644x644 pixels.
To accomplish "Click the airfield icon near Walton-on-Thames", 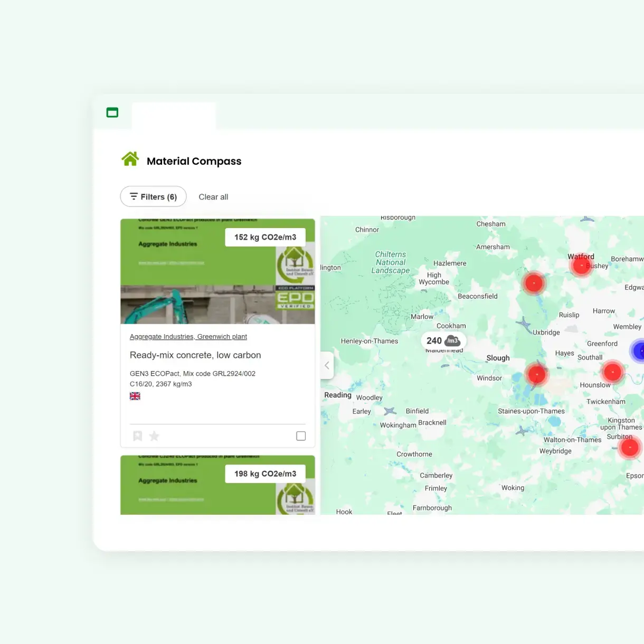I will coord(522,431).
